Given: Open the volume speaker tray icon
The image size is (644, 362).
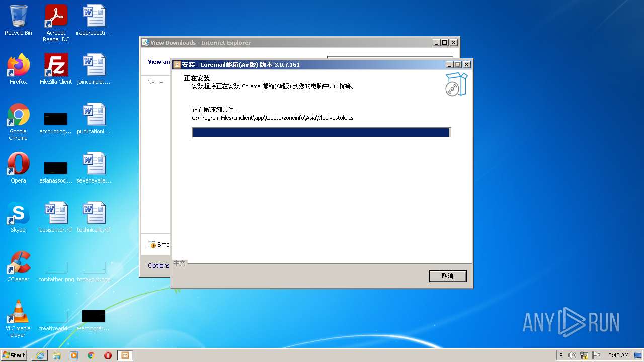Looking at the screenshot, I should point(572,355).
